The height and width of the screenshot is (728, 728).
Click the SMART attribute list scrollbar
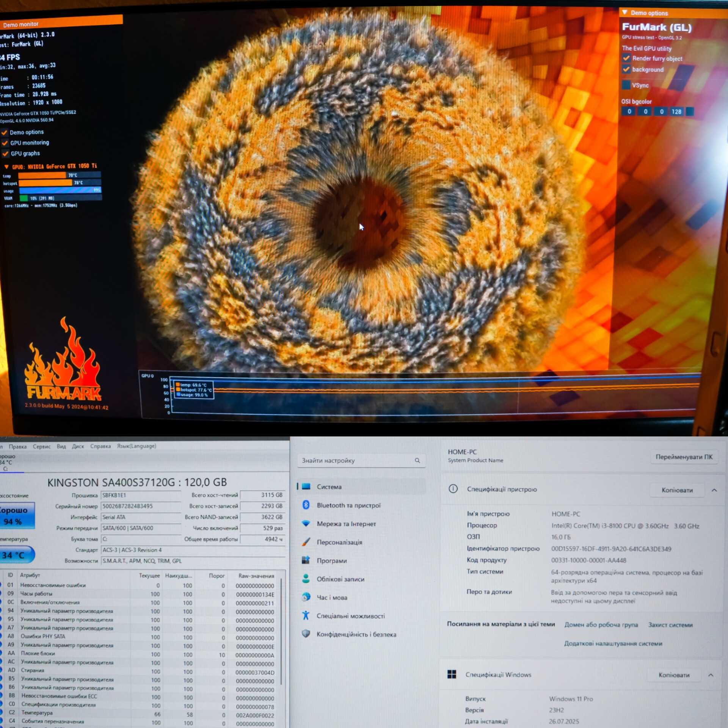point(281,631)
